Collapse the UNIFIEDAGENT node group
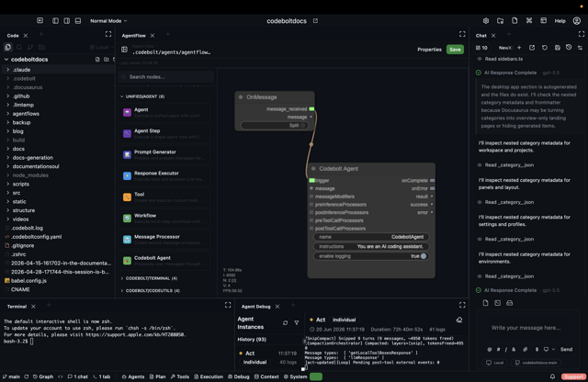 coord(122,96)
